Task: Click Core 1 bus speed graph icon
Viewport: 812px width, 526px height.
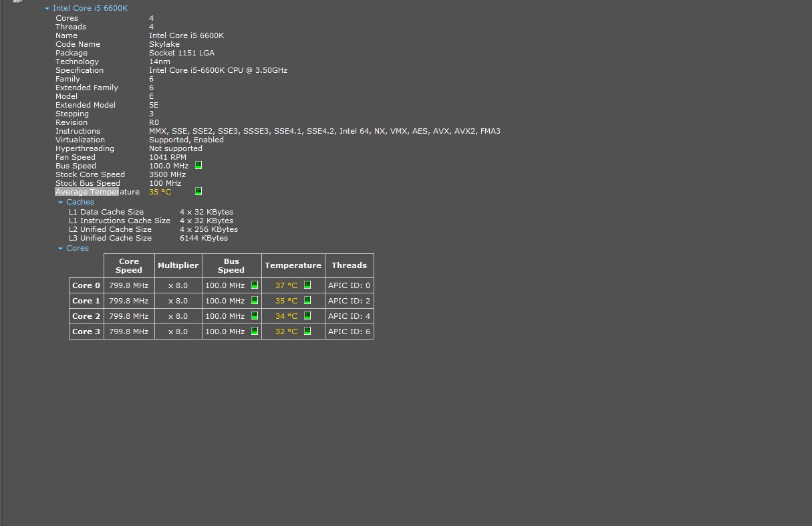Action: point(254,301)
